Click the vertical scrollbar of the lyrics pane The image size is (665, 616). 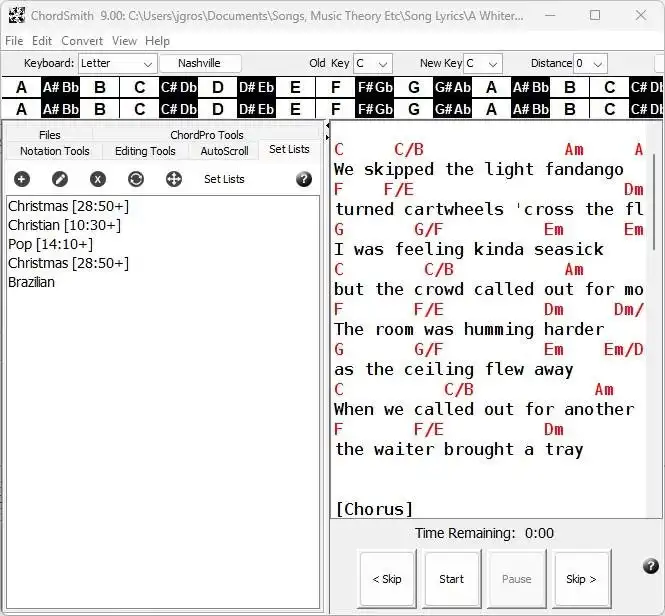[x=654, y=204]
